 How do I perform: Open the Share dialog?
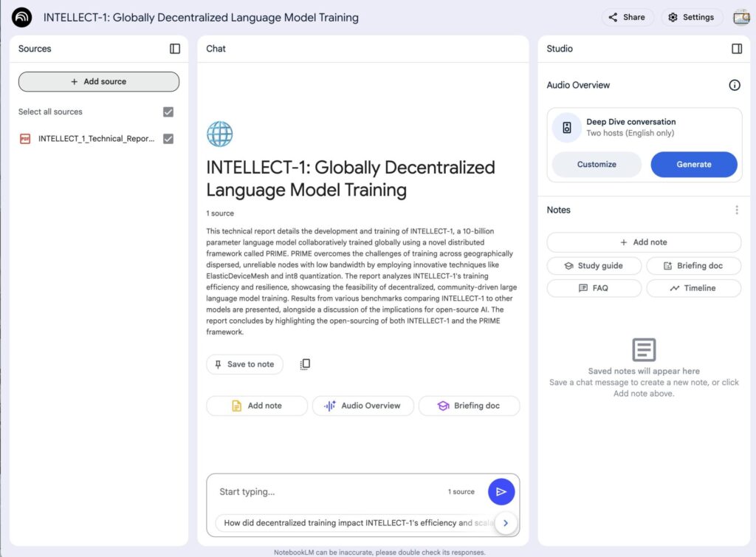[627, 17]
